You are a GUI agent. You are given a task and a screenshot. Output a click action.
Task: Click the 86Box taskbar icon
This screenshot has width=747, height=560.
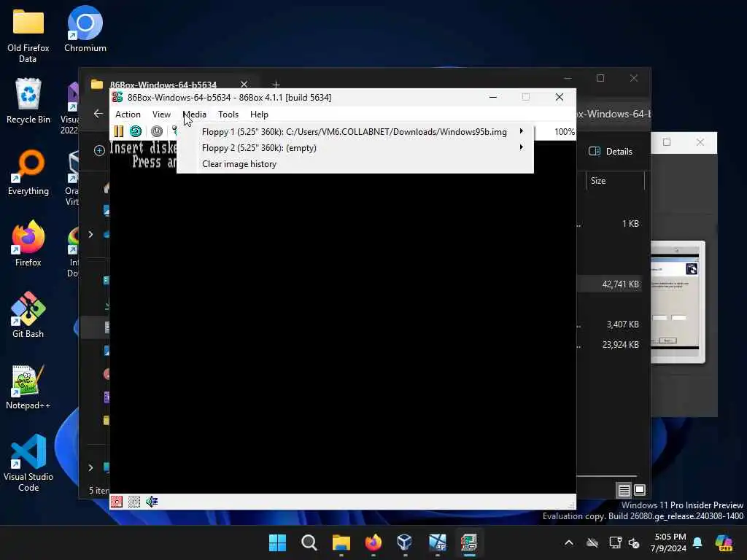pos(469,542)
